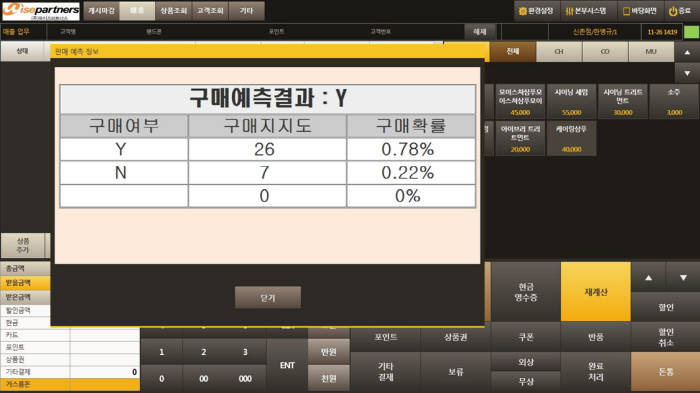Click the 해제 button
Viewport: 700px width, 393px height.
pos(480,32)
